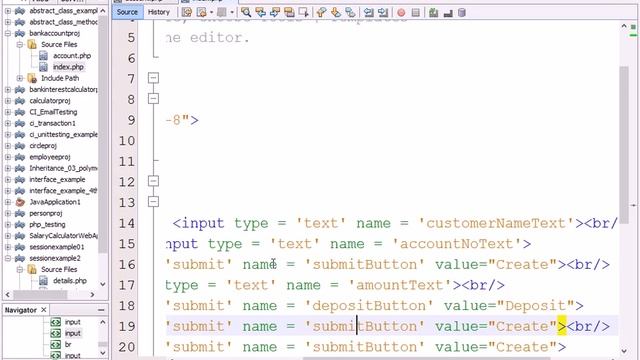Toggle Rectangular Selection in the toolbar
Screen dimensions: 640x360
click(303, 13)
